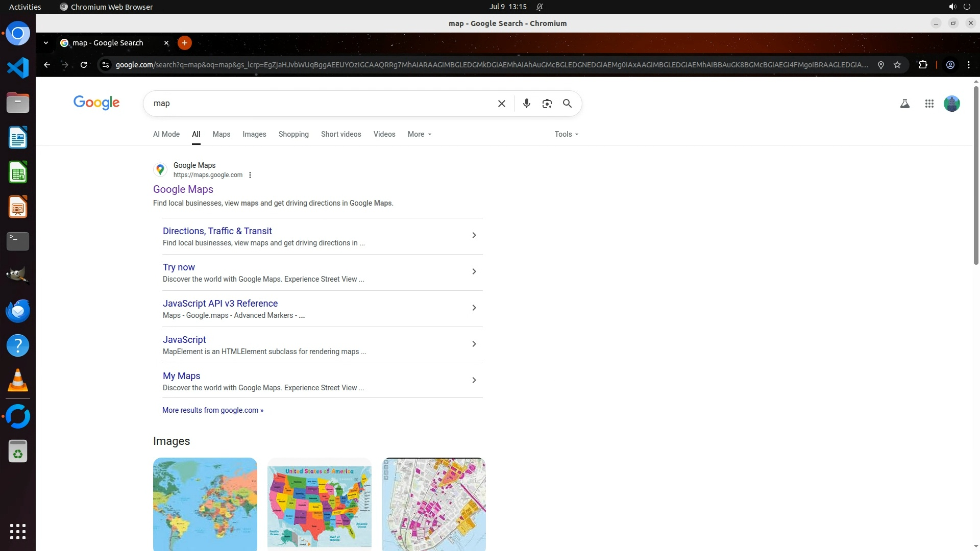Open the United States map thumbnail
The height and width of the screenshot is (551, 980).
[320, 504]
